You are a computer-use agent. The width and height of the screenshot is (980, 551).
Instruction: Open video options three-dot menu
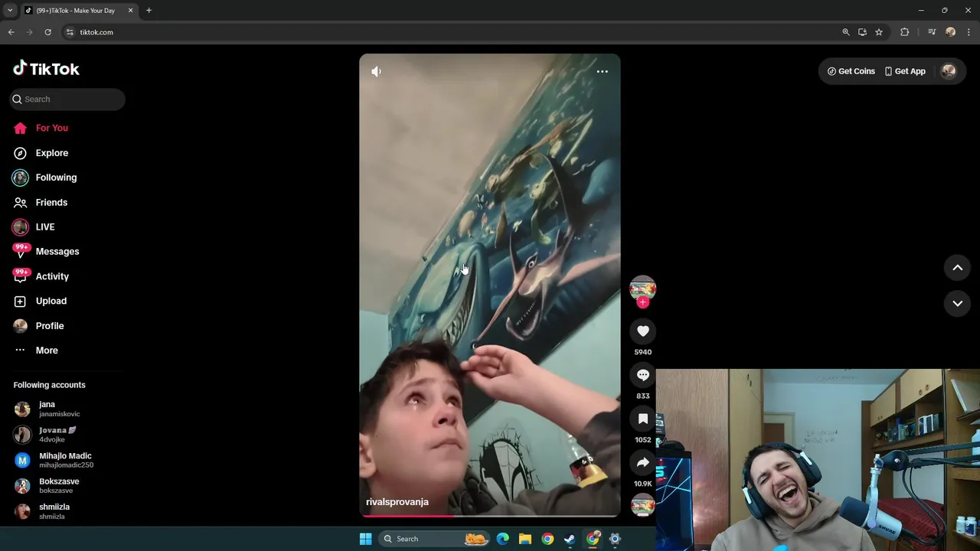[603, 71]
